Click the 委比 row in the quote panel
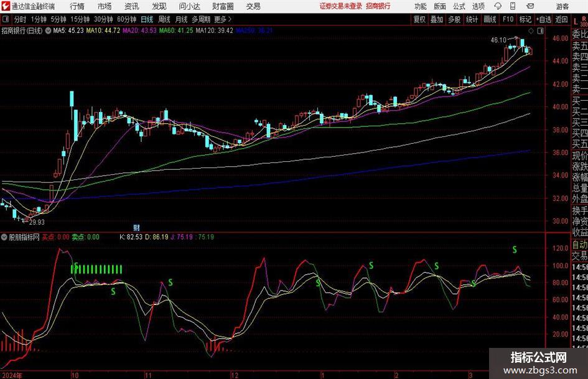588x379 pixels. click(580, 34)
